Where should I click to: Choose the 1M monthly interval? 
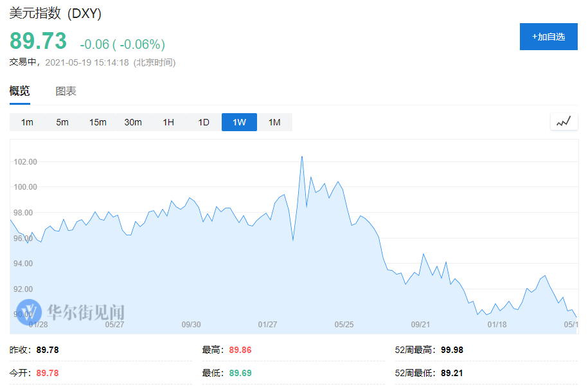tap(274, 122)
